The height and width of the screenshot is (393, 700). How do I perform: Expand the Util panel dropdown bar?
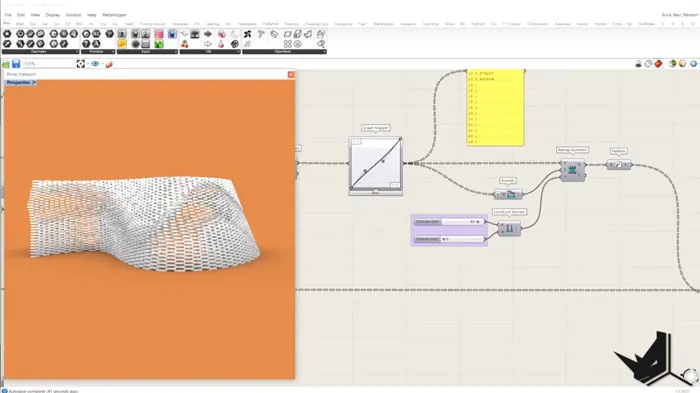click(x=209, y=52)
